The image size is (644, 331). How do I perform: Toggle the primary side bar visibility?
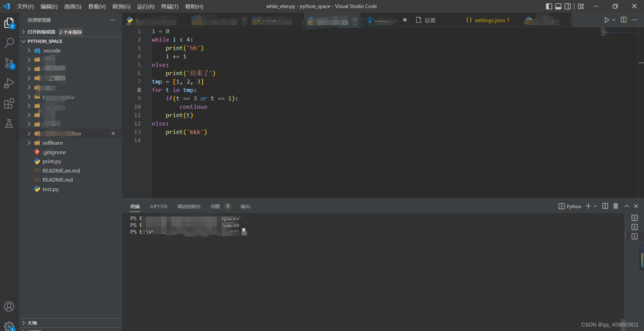[x=549, y=6]
